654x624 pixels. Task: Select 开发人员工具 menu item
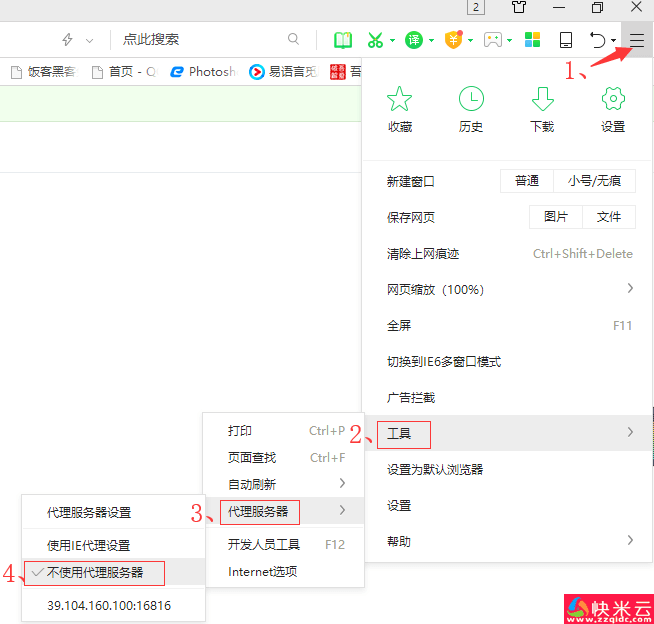point(264,545)
